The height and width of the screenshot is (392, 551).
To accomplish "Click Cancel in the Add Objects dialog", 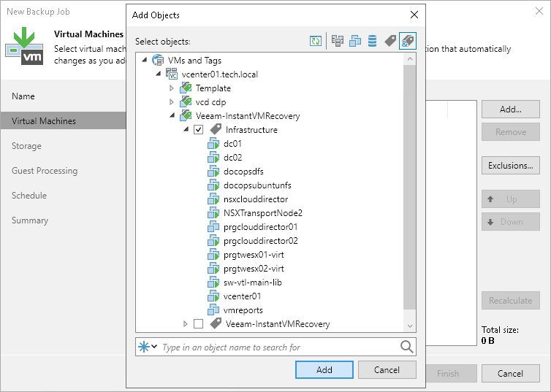I will pyautogui.click(x=387, y=369).
